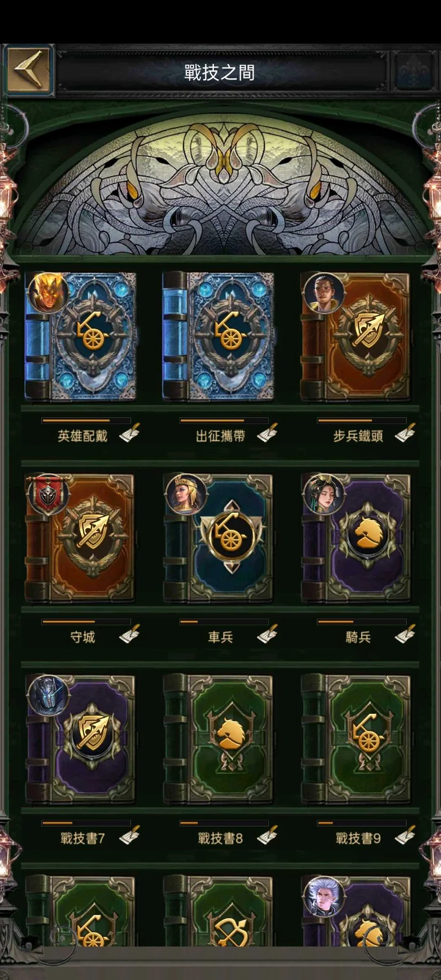Click the rename pencil beside 車兵

tap(268, 634)
